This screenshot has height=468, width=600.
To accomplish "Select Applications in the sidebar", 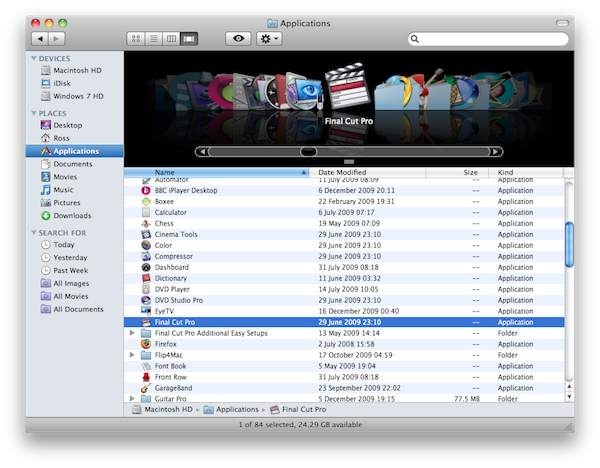I will (x=75, y=151).
